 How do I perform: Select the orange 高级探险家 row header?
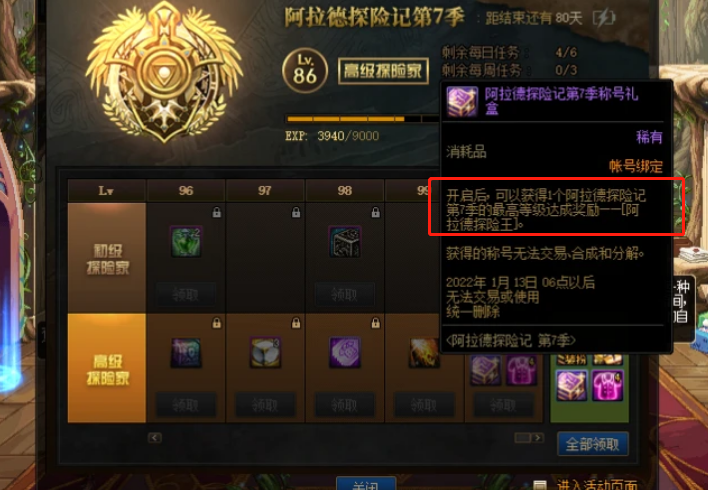point(107,369)
